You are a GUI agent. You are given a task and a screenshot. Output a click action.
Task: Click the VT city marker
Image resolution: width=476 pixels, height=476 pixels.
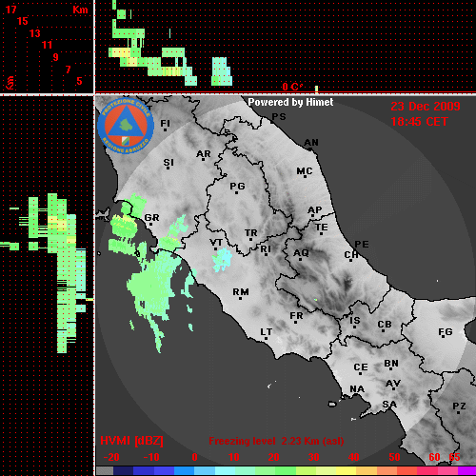[216, 245]
